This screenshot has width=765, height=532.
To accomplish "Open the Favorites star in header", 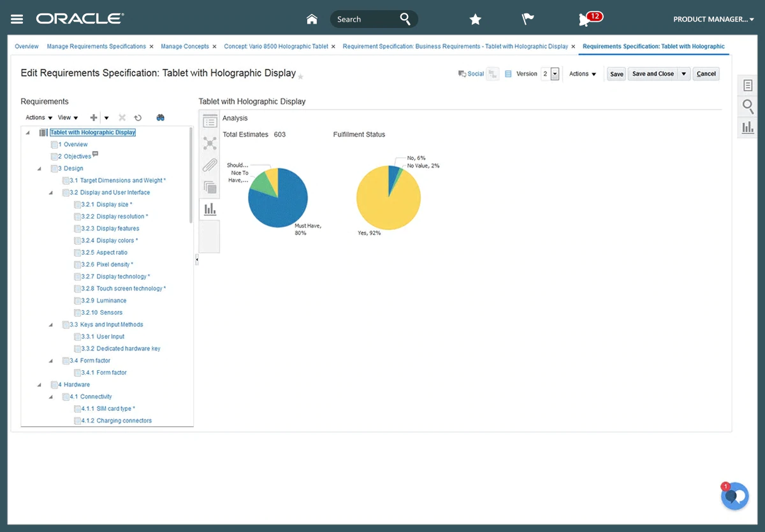I will pos(475,20).
